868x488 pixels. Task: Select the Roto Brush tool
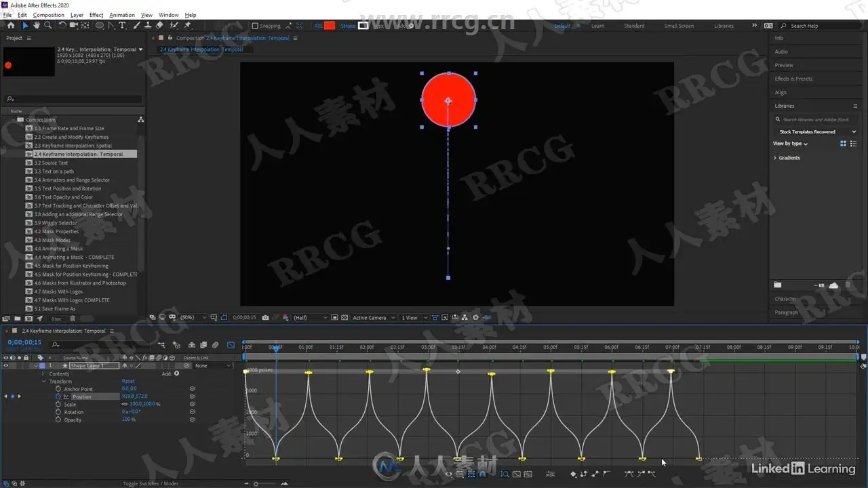(x=174, y=25)
